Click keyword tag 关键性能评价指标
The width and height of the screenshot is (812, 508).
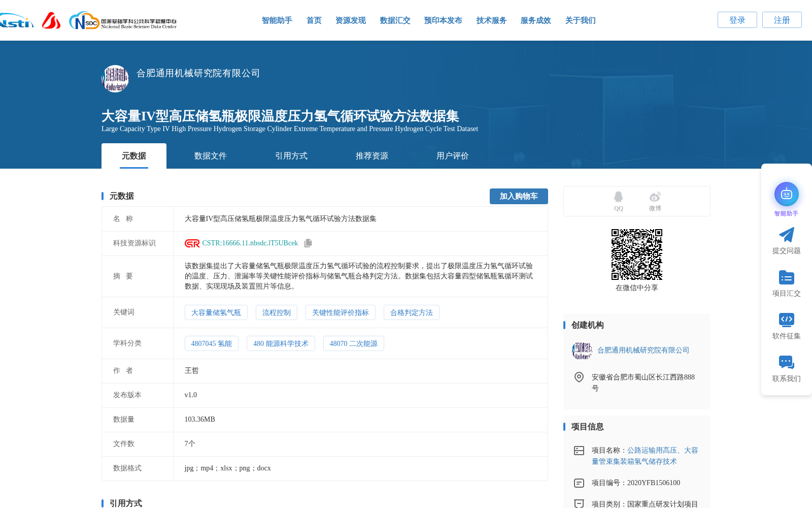point(341,312)
